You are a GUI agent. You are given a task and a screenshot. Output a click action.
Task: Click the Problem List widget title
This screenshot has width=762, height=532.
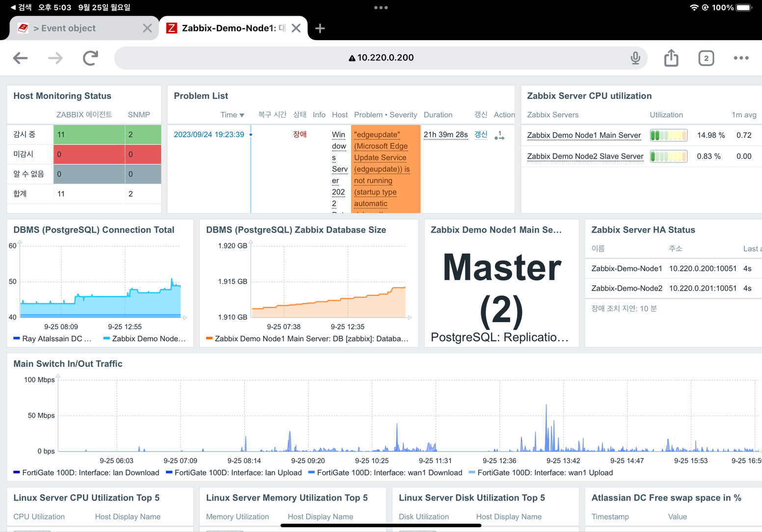pyautogui.click(x=201, y=96)
